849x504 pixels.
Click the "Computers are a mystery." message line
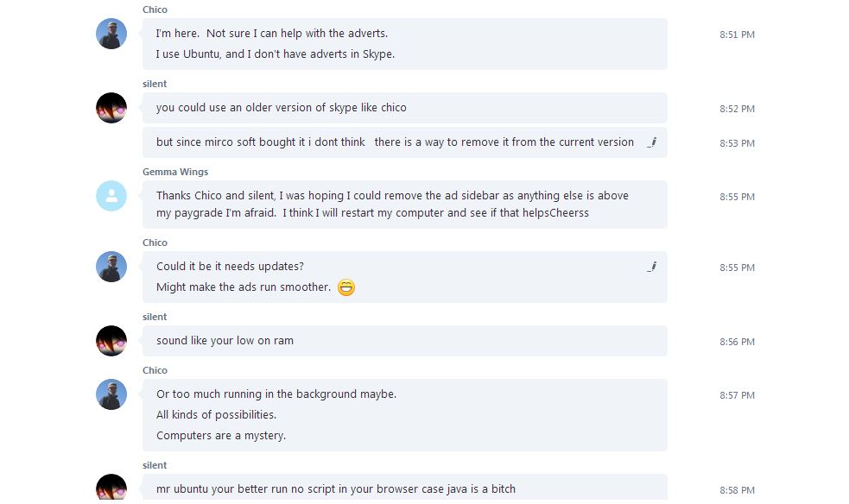pos(221,436)
